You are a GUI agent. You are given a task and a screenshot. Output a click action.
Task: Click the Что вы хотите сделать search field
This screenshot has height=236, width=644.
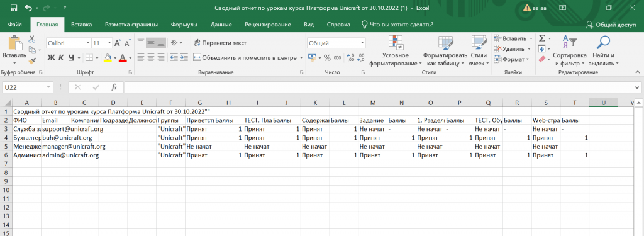(397, 25)
